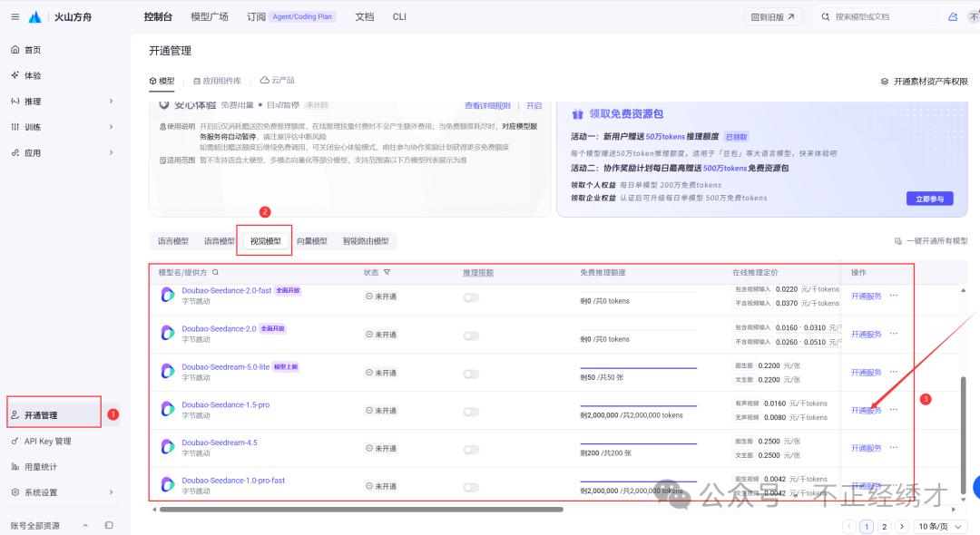Open CLI in top navigation
Screen dimensions: 980x535
point(399,17)
